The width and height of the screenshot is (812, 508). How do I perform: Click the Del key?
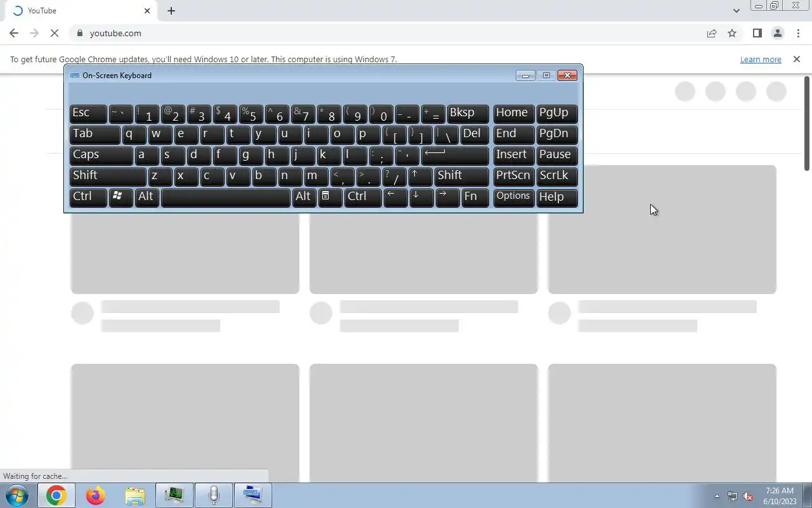tap(475, 134)
